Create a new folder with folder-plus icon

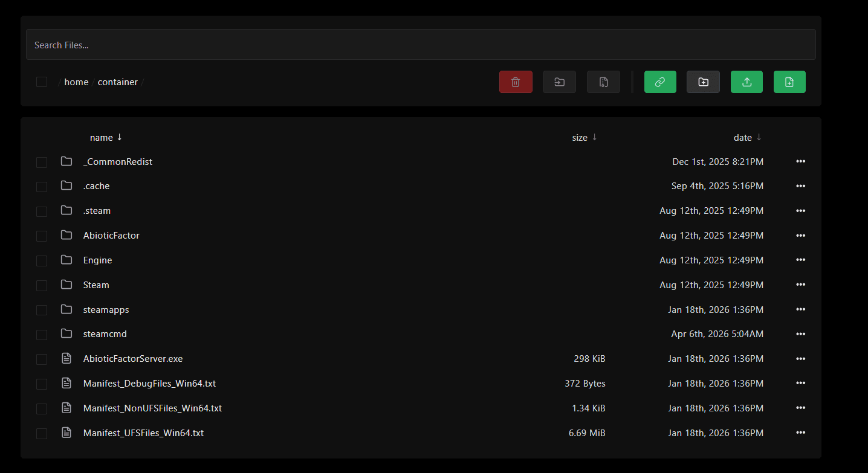[703, 82]
